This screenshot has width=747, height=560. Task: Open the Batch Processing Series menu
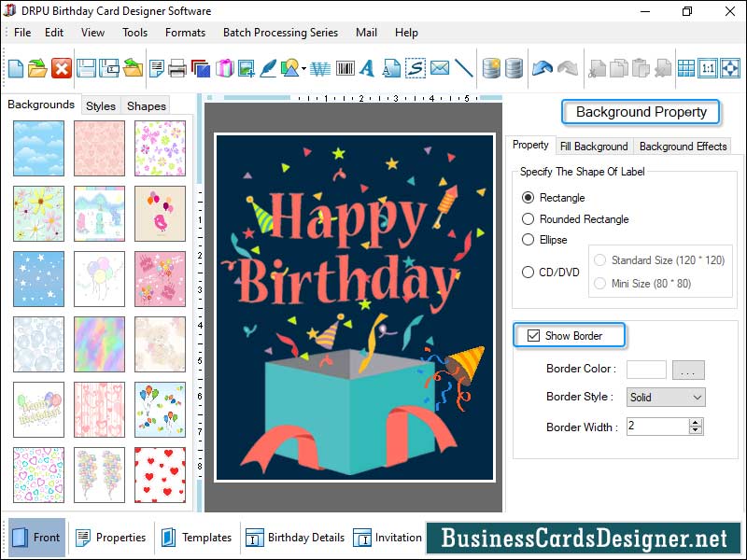pyautogui.click(x=280, y=32)
